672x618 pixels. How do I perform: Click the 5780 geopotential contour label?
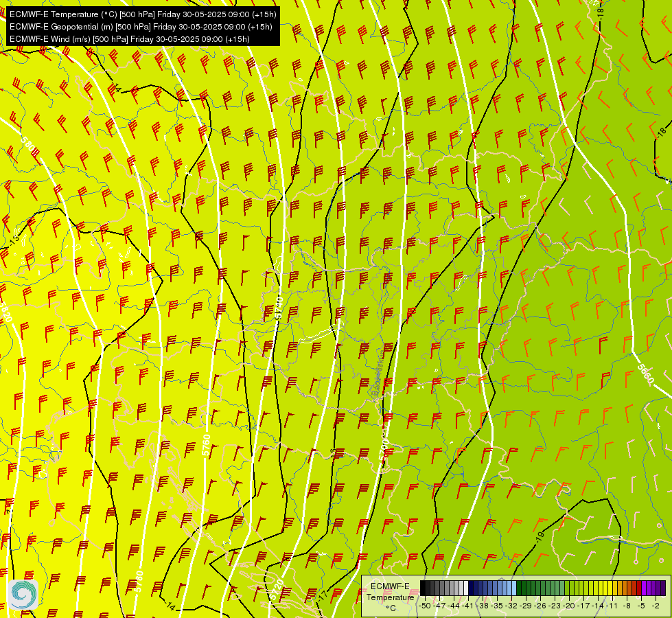[x=139, y=582]
